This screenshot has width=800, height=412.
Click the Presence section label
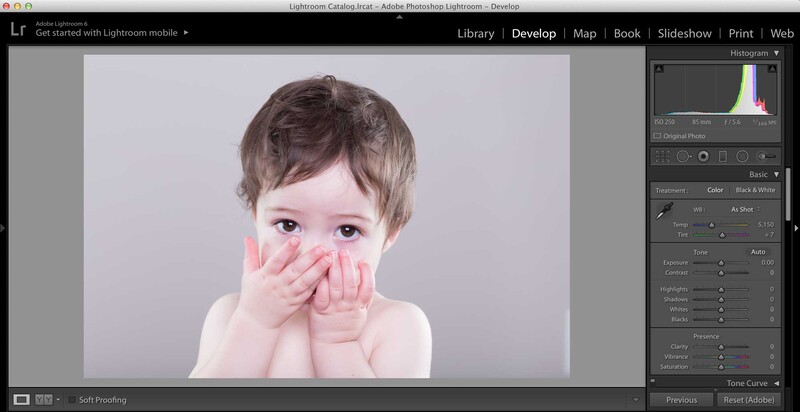[x=706, y=337]
